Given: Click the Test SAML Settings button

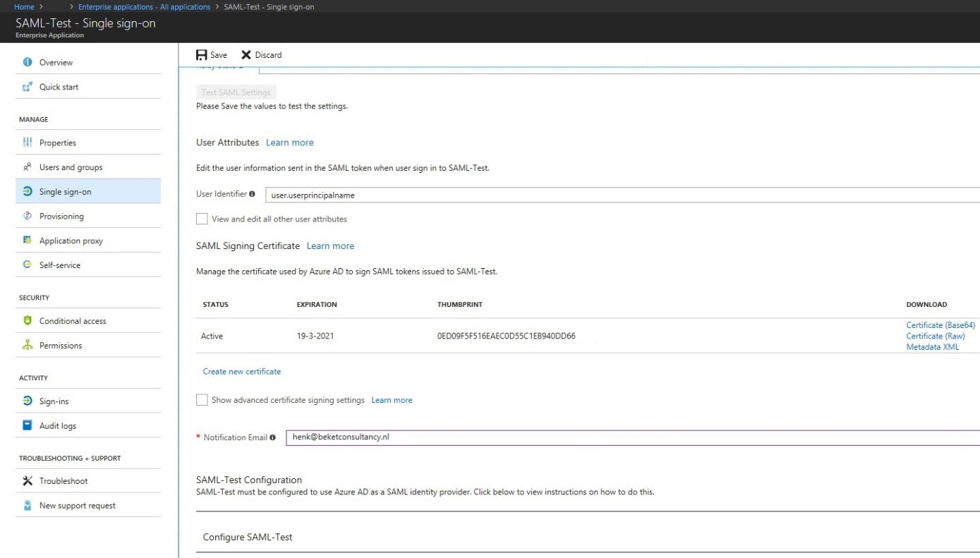Looking at the screenshot, I should tap(236, 92).
